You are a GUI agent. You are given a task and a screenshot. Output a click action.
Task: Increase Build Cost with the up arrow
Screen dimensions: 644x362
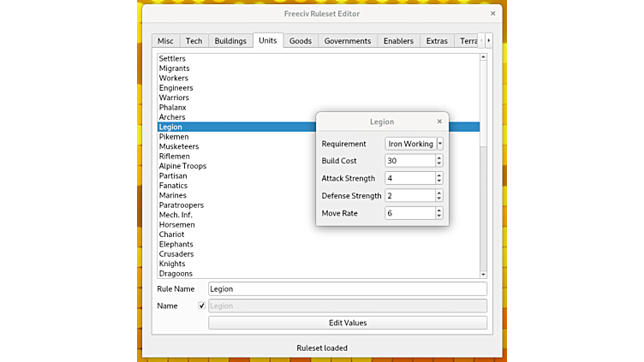coord(439,158)
